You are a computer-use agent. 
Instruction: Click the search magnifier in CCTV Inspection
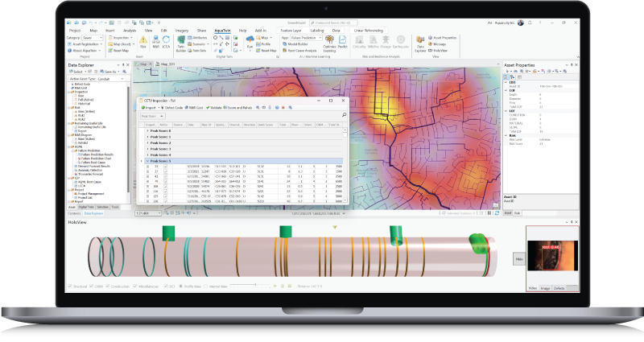344,116
